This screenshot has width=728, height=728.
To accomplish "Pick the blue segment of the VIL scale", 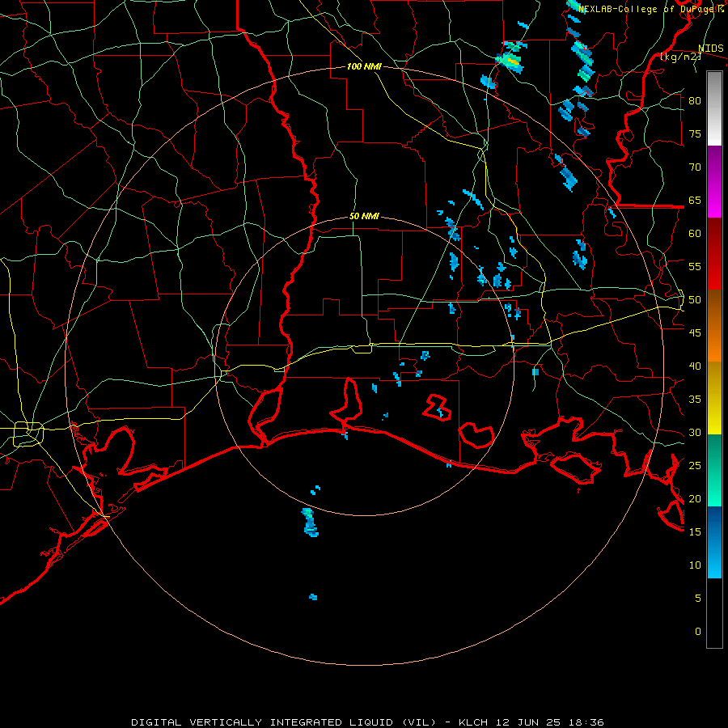I will click(714, 542).
